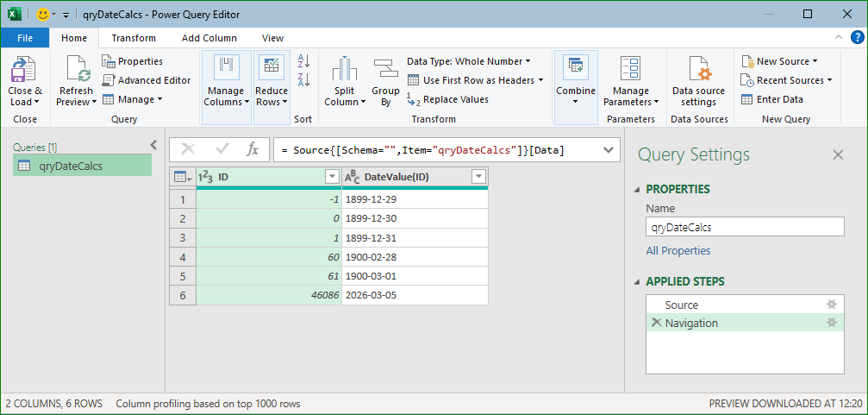Collapse the APPLIED STEPS section
The height and width of the screenshot is (415, 868).
pos(637,281)
